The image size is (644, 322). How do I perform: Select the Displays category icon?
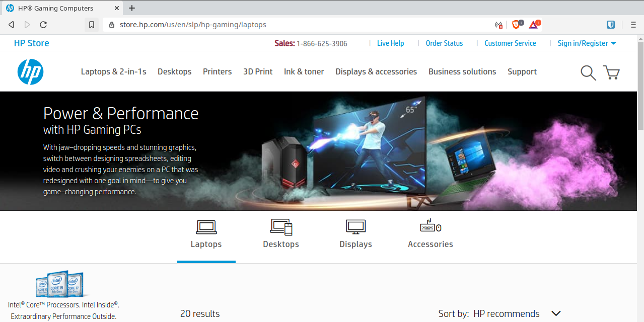[x=355, y=227]
